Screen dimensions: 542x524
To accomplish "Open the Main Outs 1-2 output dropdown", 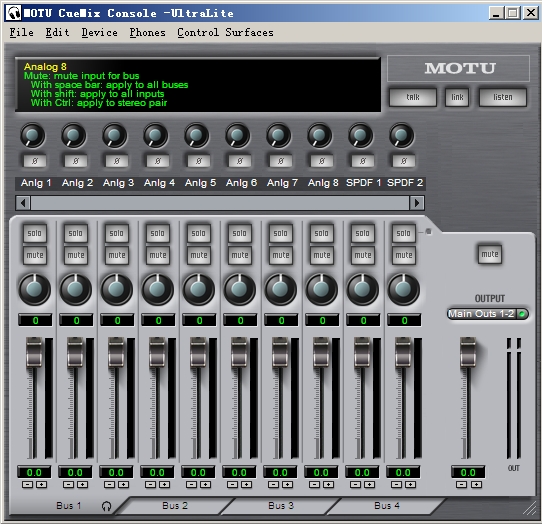I will pyautogui.click(x=487, y=314).
